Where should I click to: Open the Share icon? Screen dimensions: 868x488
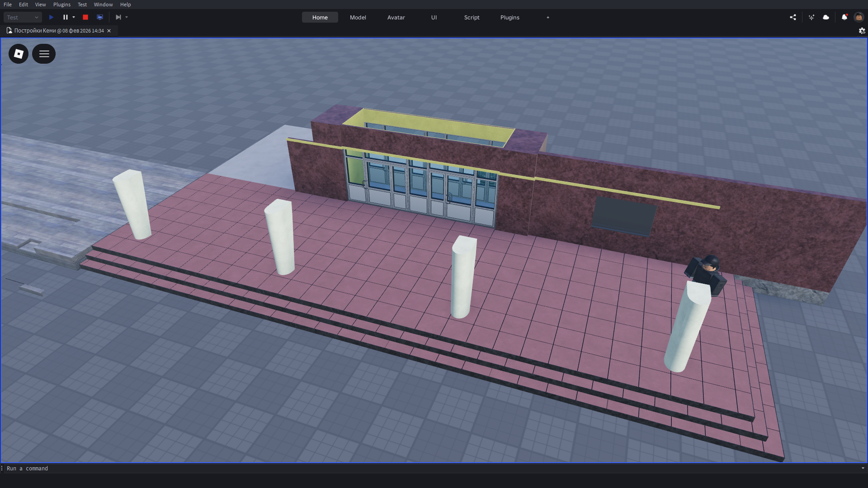(793, 17)
